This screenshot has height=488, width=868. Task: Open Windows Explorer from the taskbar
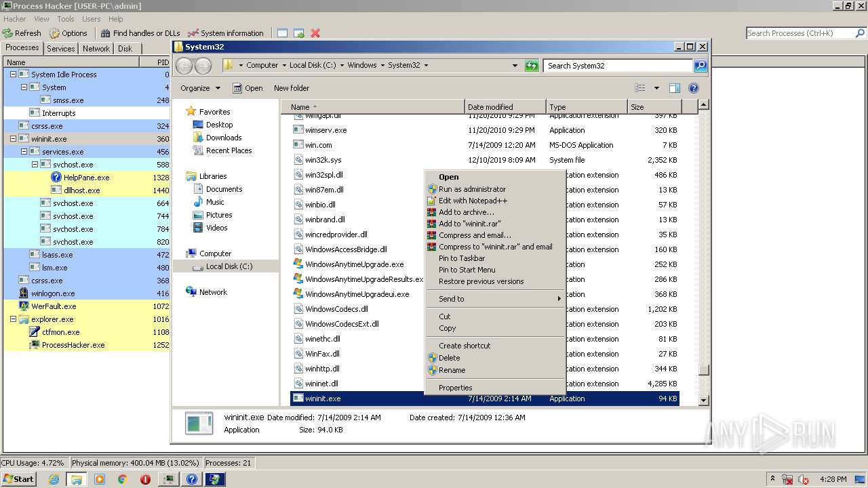coord(77,479)
